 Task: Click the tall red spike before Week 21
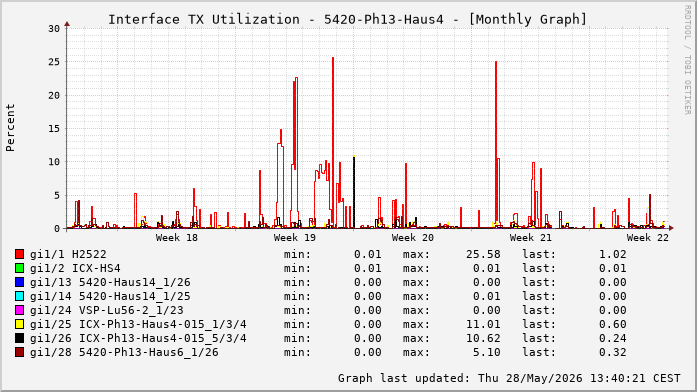(x=496, y=144)
